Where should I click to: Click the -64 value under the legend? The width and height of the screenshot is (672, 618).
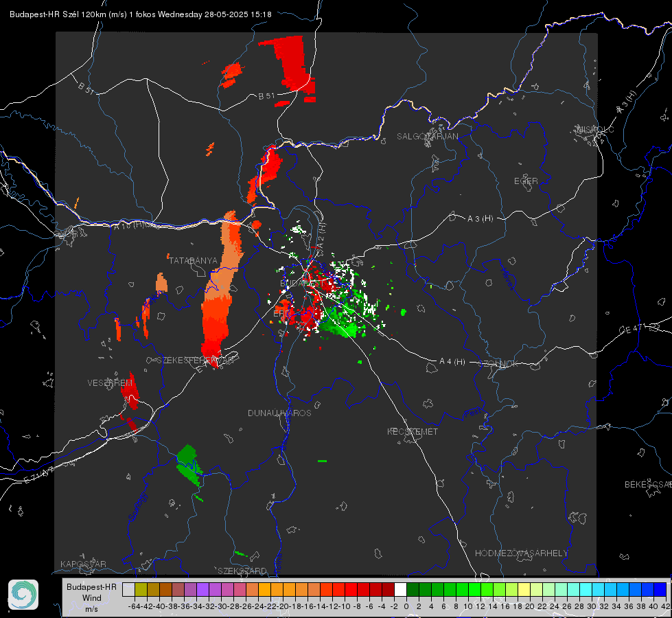[x=135, y=606]
